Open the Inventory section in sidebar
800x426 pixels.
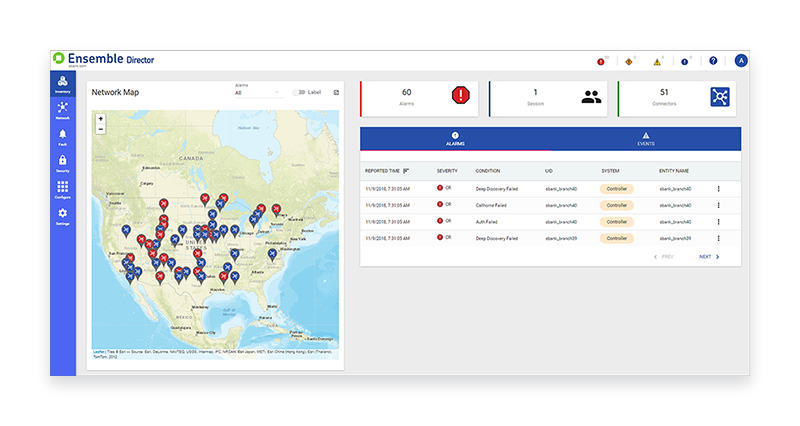pyautogui.click(x=62, y=84)
